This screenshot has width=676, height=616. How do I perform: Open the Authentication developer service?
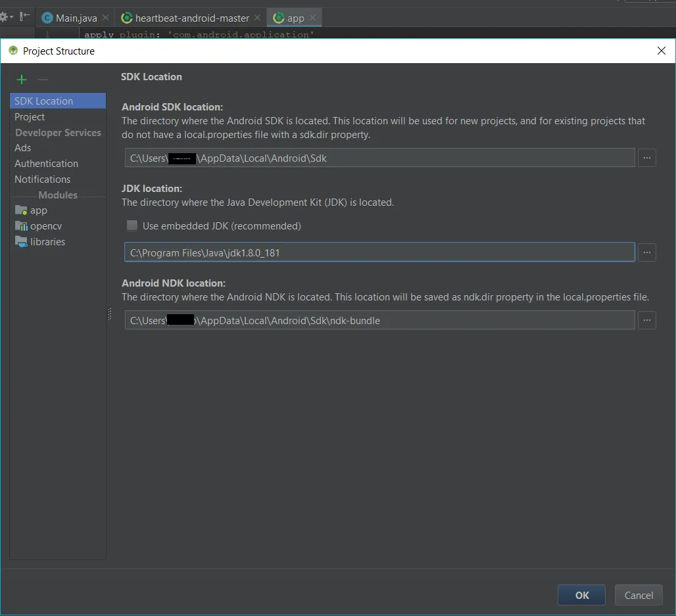click(58, 164)
